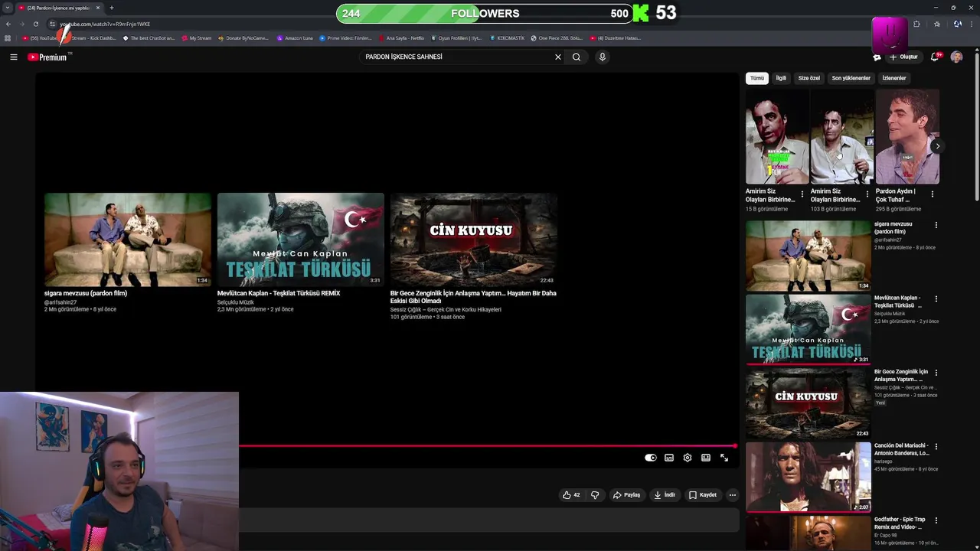Like the video with 42 likes
The width and height of the screenshot is (980, 551).
[571, 495]
